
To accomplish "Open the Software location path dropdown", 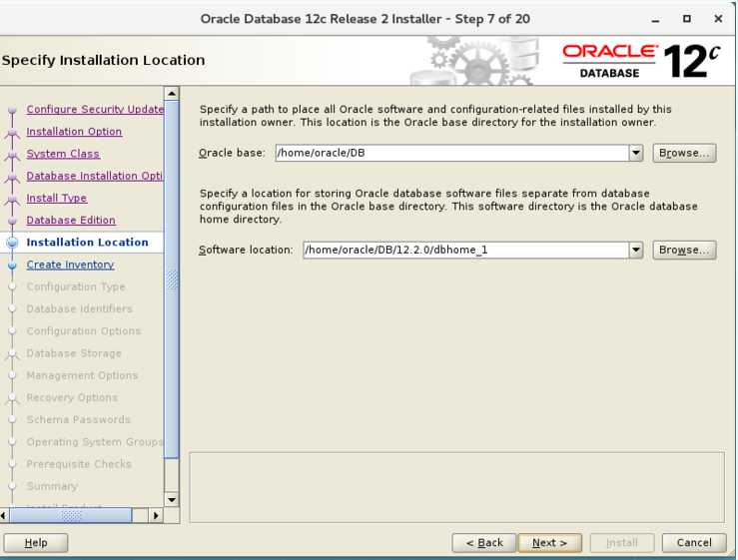I will point(636,250).
